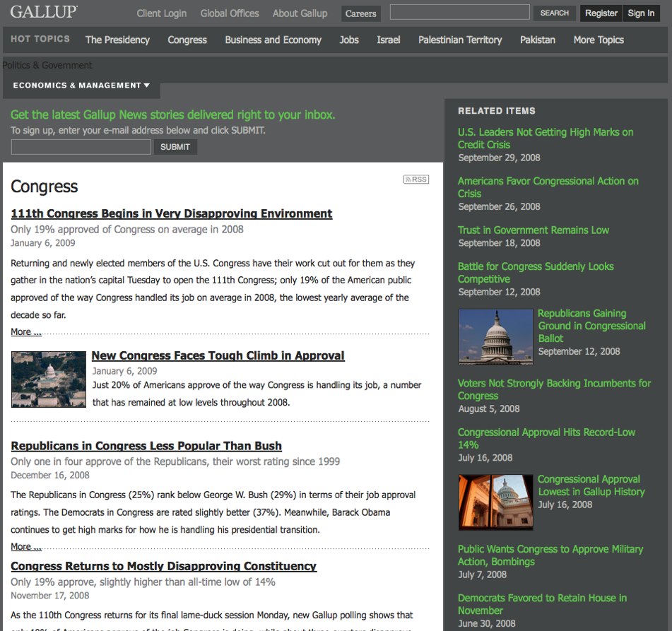This screenshot has height=631, width=672.
Task: Click the 'RELATED ITEMS' heading
Action: click(x=497, y=111)
